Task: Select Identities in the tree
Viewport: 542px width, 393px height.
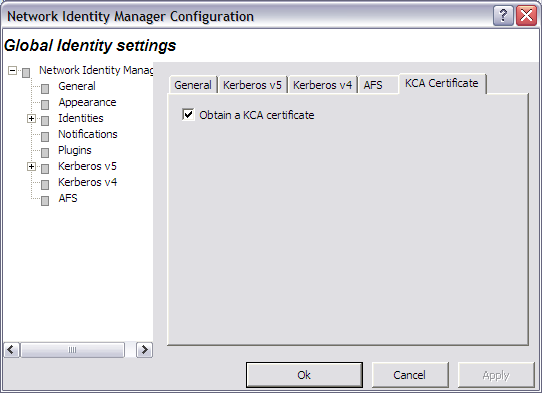Action: coord(81,118)
